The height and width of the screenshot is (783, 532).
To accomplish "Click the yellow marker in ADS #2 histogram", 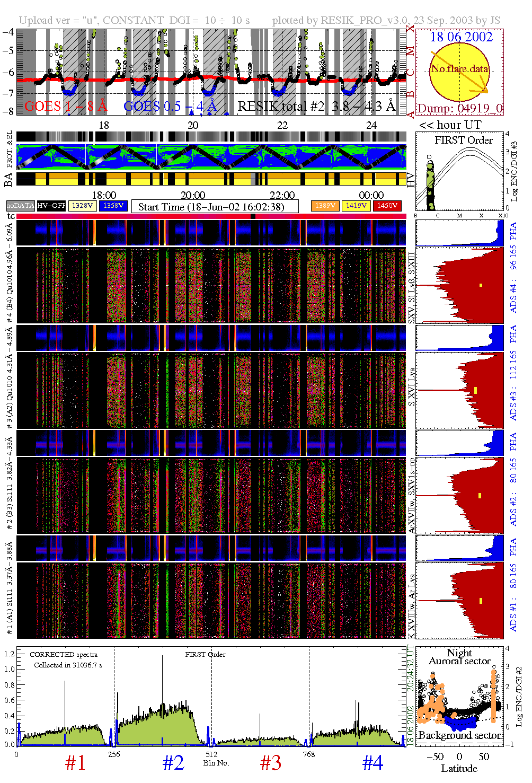I will click(480, 496).
